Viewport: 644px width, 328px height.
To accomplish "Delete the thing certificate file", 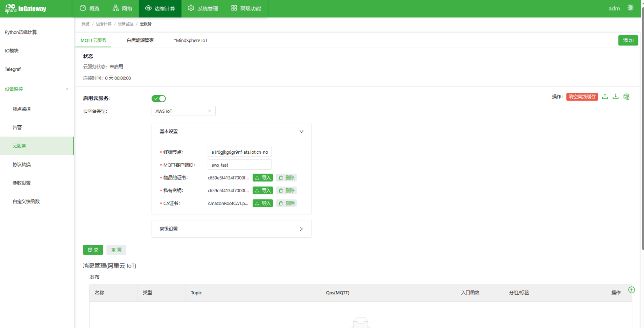I will pos(286,178).
